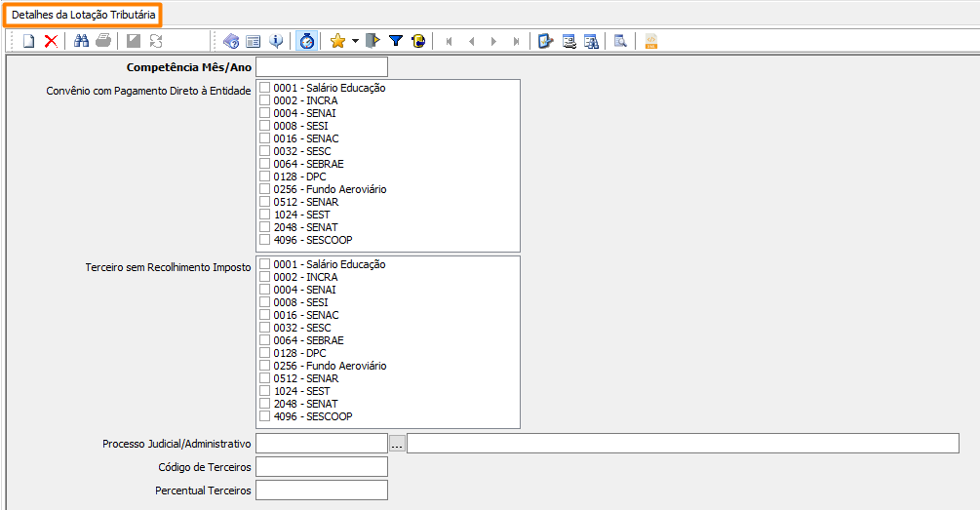The width and height of the screenshot is (980, 510).
Task: Click the ellipsis lookup button for Processo Judicial
Action: [x=397, y=444]
